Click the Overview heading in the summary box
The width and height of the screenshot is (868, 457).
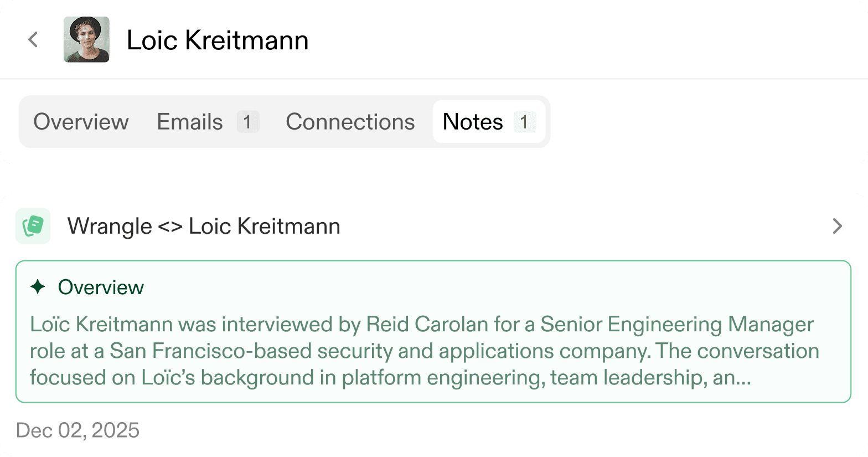(101, 287)
